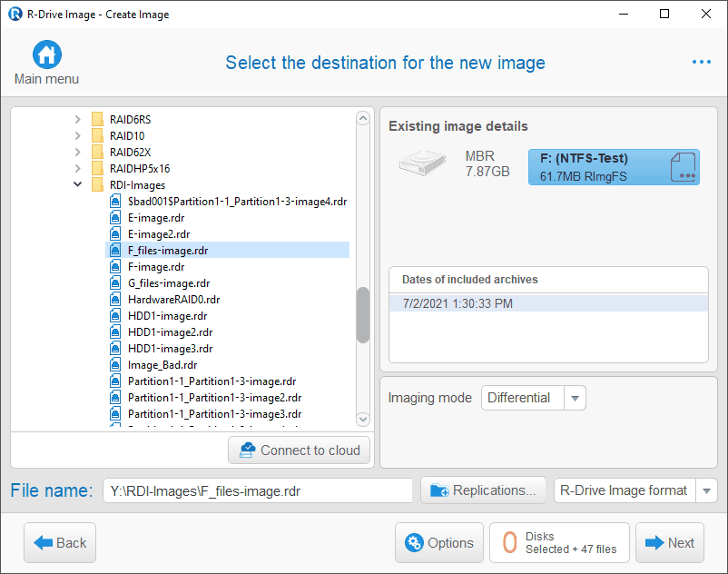728x574 pixels.
Task: Click the F-image.rdr file icon
Action: (115, 267)
